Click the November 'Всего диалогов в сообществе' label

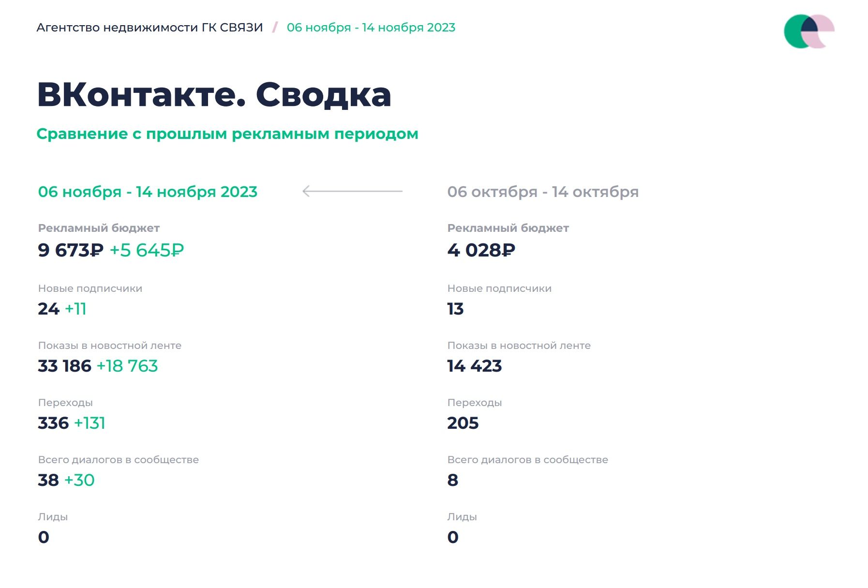coord(119,460)
